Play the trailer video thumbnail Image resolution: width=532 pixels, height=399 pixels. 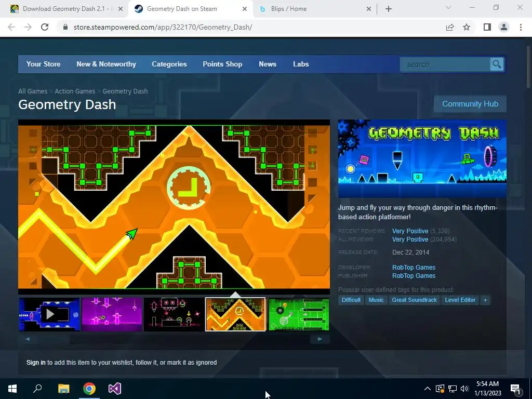tap(49, 314)
